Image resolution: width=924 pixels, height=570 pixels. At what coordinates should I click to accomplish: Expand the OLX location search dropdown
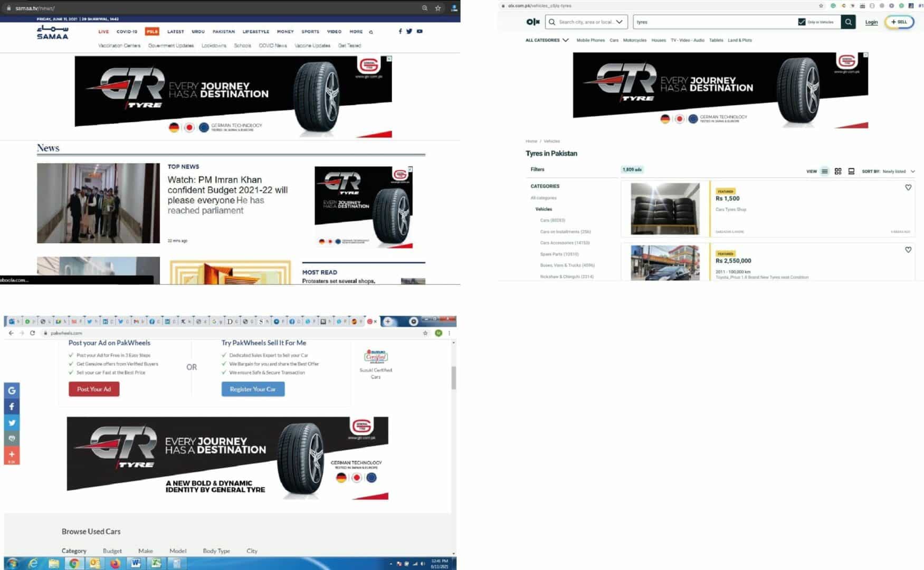point(619,22)
